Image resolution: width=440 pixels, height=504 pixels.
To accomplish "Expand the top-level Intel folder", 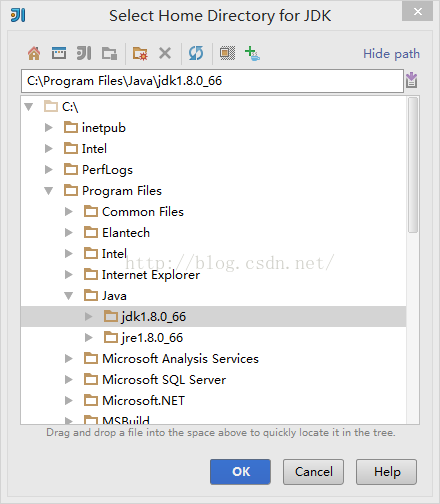I will pyautogui.click(x=49, y=148).
